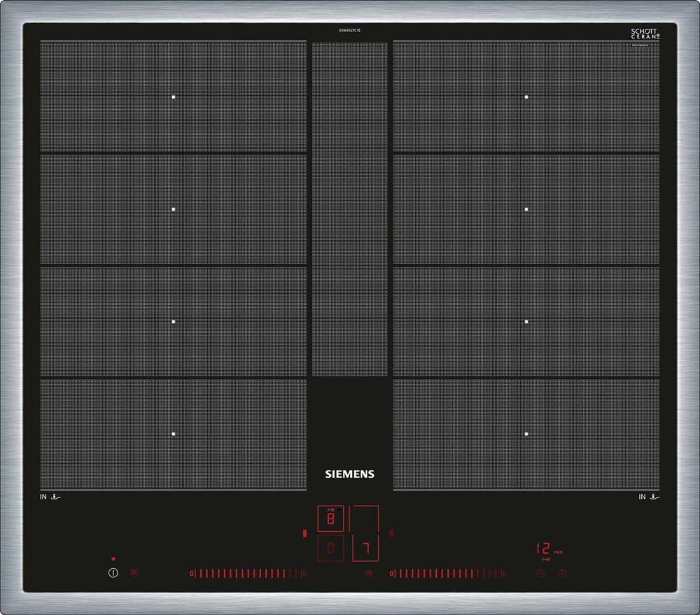Tap the model number text at top center
The width and height of the screenshot is (700, 615).
(349, 30)
